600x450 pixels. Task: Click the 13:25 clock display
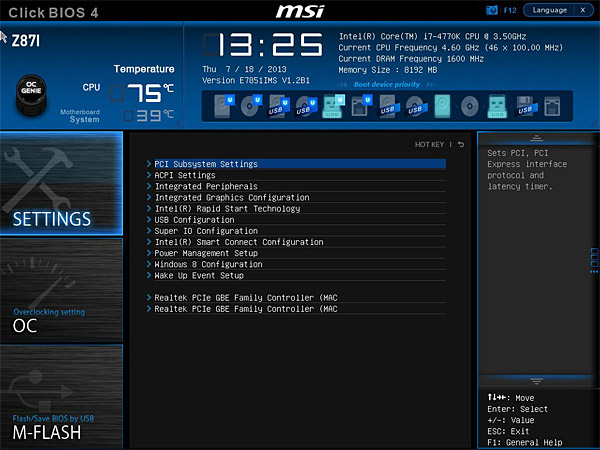[x=263, y=45]
